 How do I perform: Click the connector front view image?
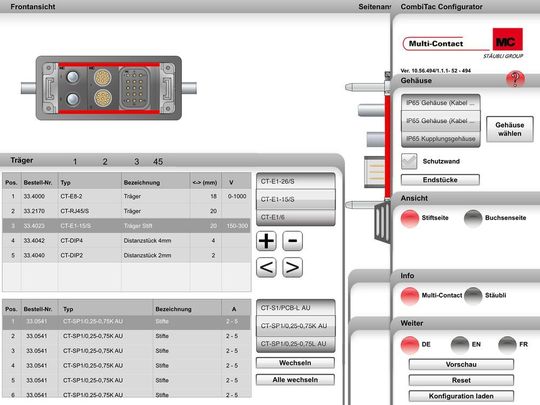(109, 88)
